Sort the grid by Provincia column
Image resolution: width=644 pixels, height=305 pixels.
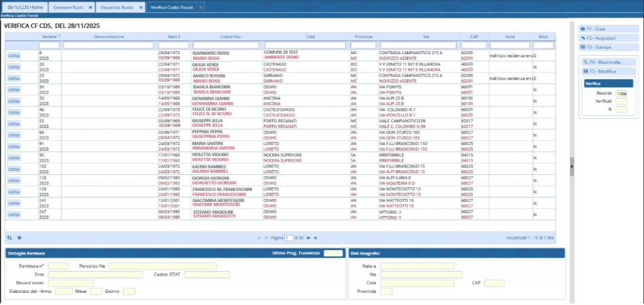coord(363,37)
